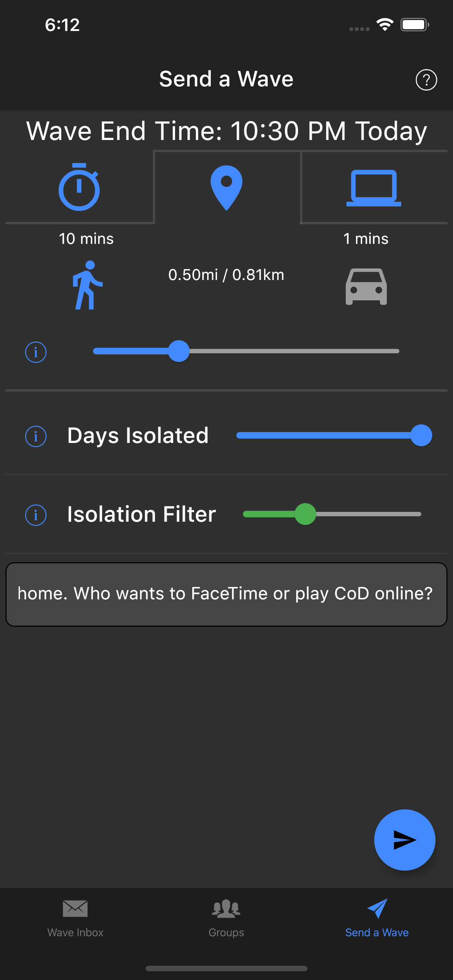Open the help question mark icon

tap(426, 80)
